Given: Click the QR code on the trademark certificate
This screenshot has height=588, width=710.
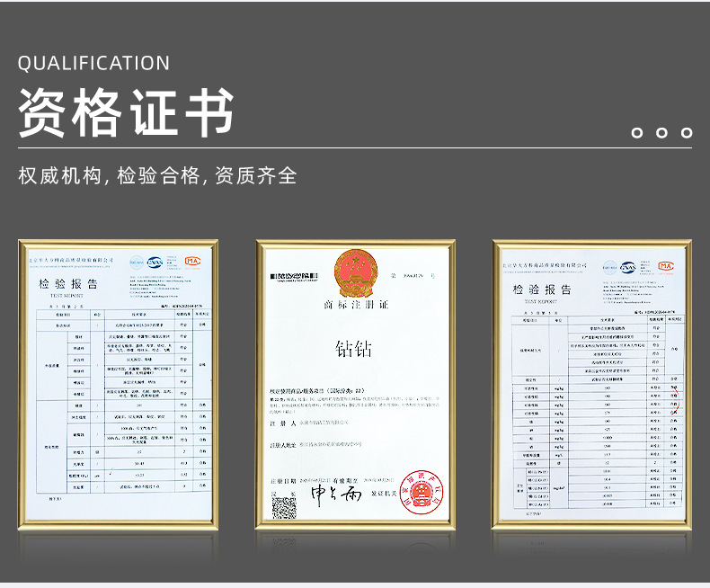Looking at the screenshot, I should coord(284,508).
